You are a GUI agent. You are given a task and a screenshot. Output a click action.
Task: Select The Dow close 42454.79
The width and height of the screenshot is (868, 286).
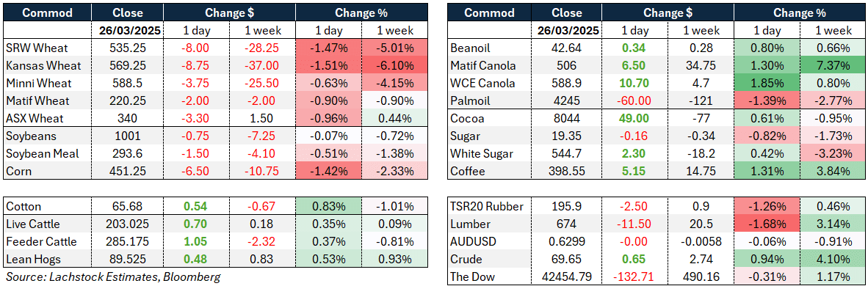(569, 277)
